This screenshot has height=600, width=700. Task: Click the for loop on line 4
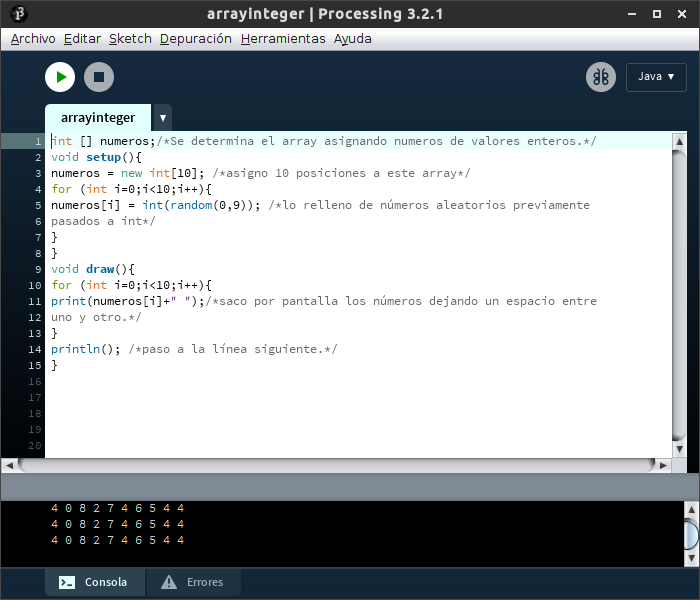(131, 189)
